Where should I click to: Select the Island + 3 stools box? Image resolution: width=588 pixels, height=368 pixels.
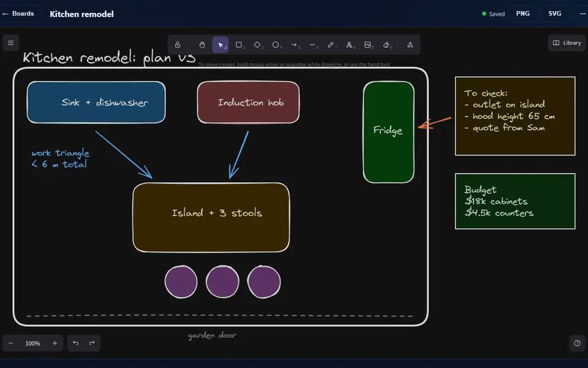point(211,217)
